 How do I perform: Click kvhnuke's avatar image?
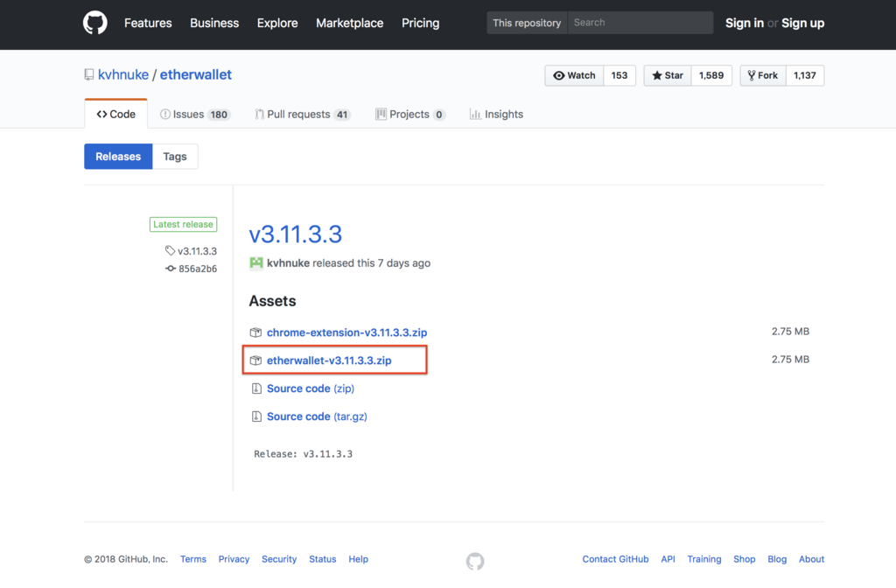pos(256,262)
